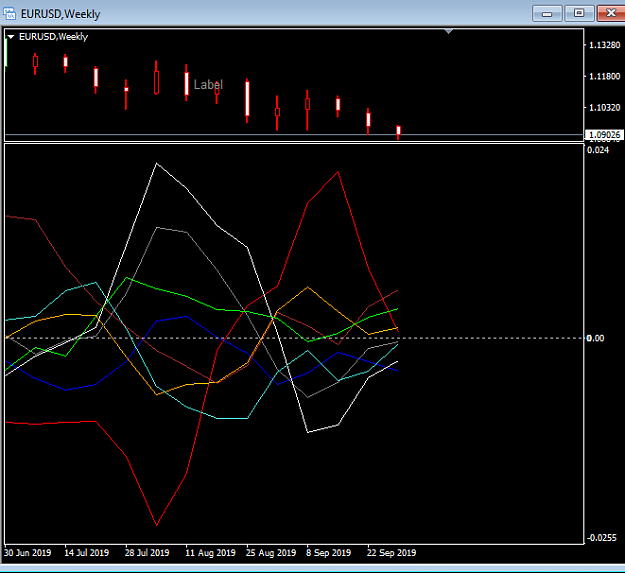
Task: Click the EURUSD,Weekly chart header text
Action: (53, 37)
